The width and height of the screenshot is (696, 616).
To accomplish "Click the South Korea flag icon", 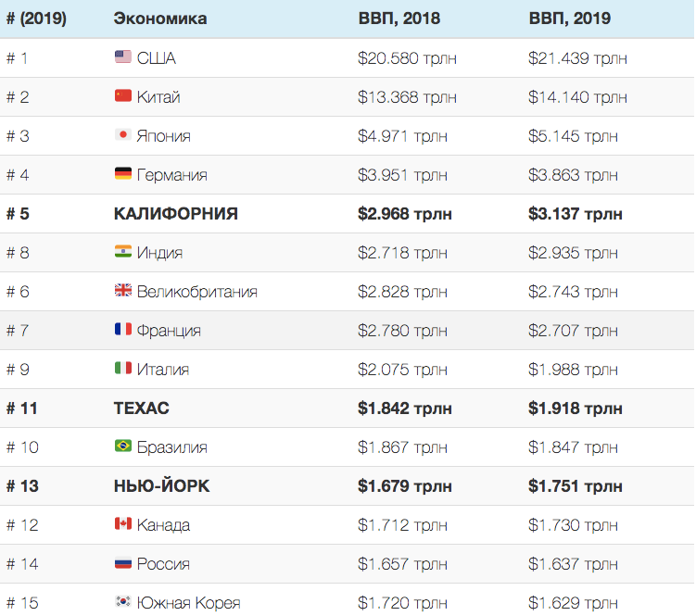I will [123, 601].
